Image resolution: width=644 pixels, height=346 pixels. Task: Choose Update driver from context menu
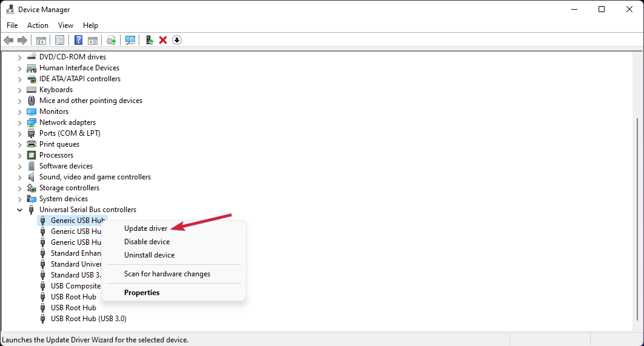[x=145, y=228]
